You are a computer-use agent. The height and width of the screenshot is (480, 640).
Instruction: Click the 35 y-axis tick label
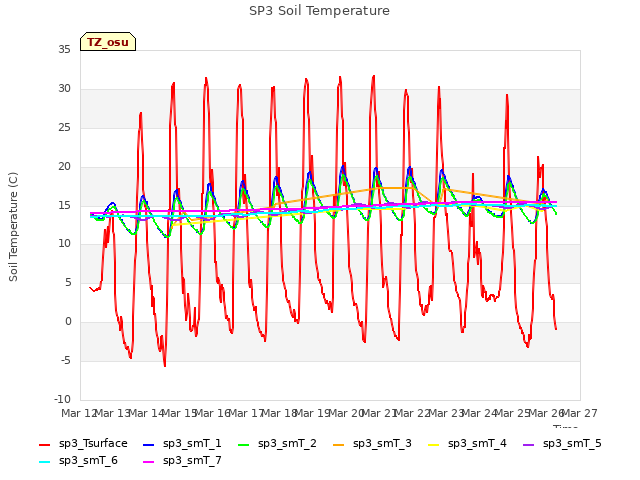pos(64,50)
